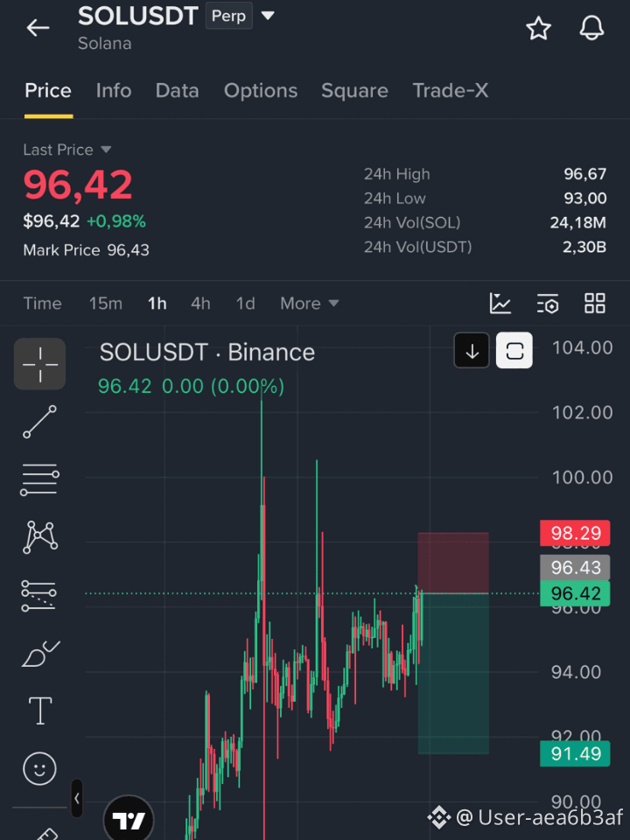
Task: Open the four-square grid layout icon
Action: pos(595,304)
